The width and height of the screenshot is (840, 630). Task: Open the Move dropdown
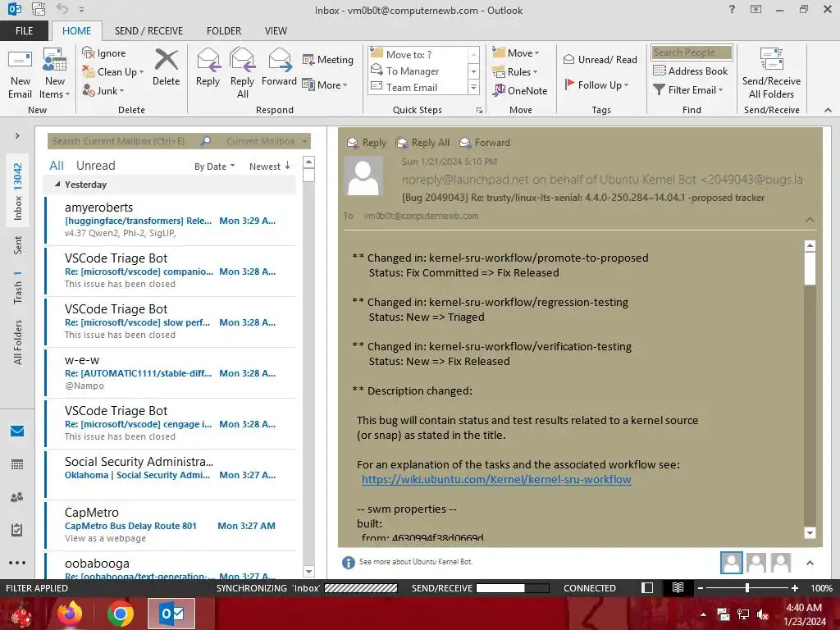(x=516, y=53)
